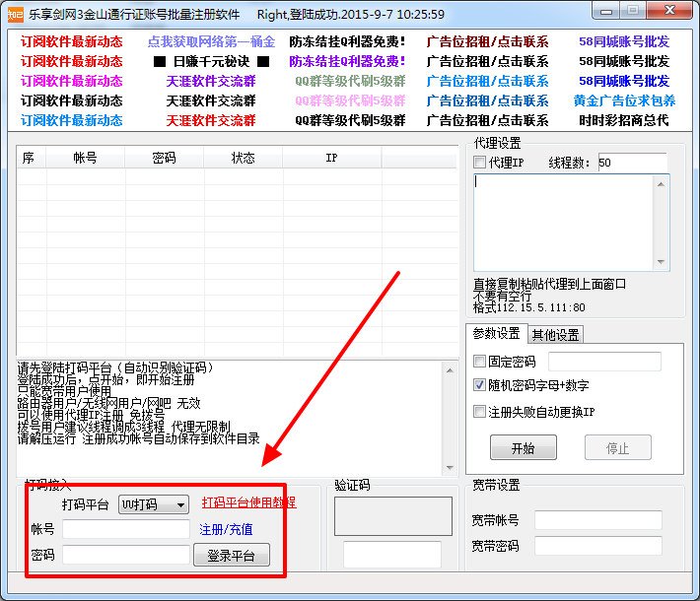Toggle 随机密码字母+数字 checkbox
Screen dimensions: 700x601
479,384
